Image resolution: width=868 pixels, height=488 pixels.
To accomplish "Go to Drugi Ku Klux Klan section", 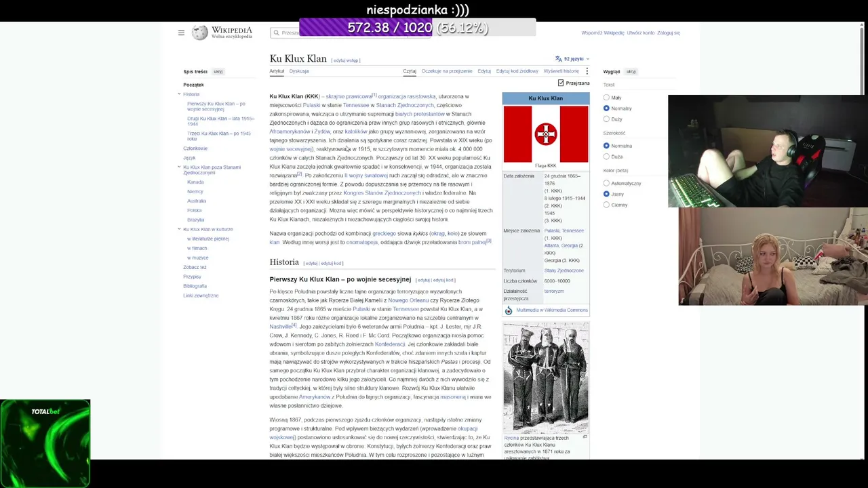I will pyautogui.click(x=220, y=121).
